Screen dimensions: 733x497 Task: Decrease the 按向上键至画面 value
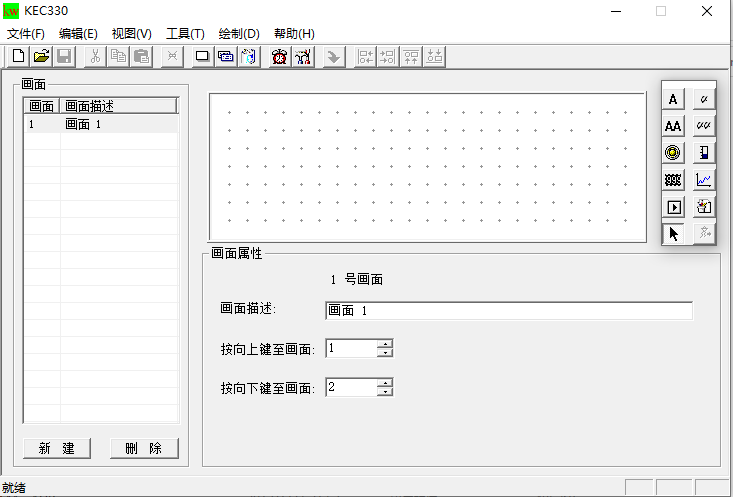[x=385, y=353]
